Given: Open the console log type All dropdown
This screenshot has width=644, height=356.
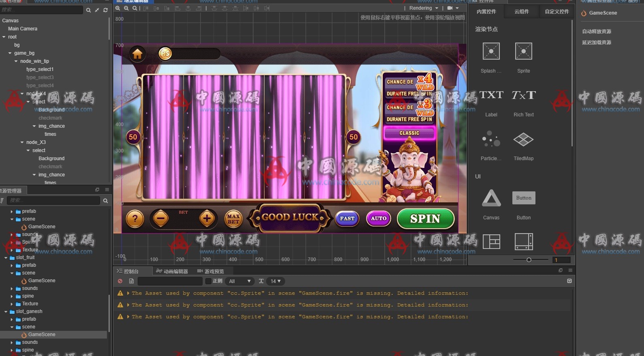Looking at the screenshot, I should (240, 281).
